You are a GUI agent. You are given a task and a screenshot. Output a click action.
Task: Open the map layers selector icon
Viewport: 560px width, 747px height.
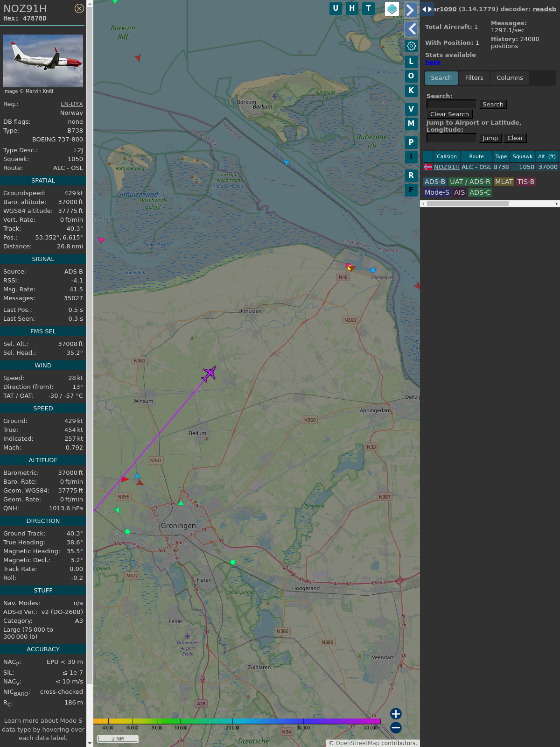392,8
